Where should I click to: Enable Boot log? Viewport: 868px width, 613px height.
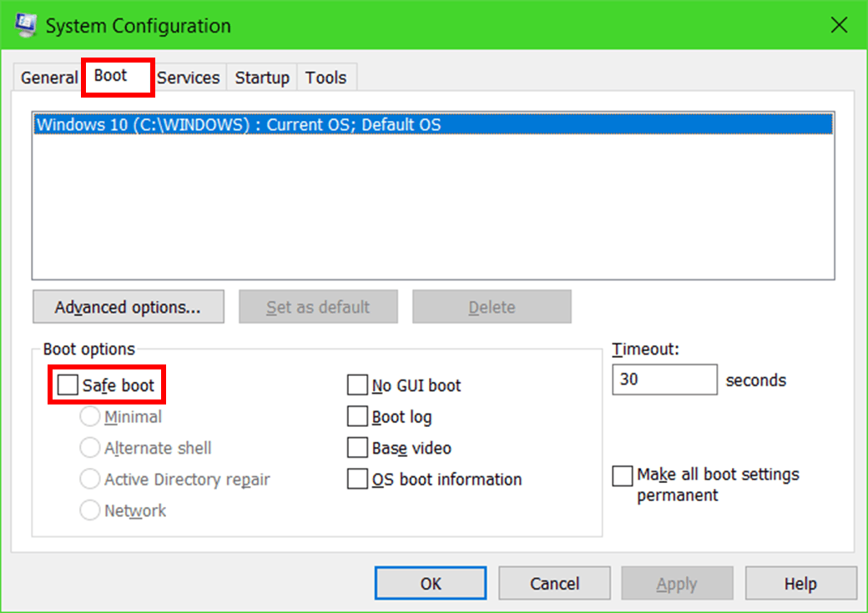(x=357, y=416)
